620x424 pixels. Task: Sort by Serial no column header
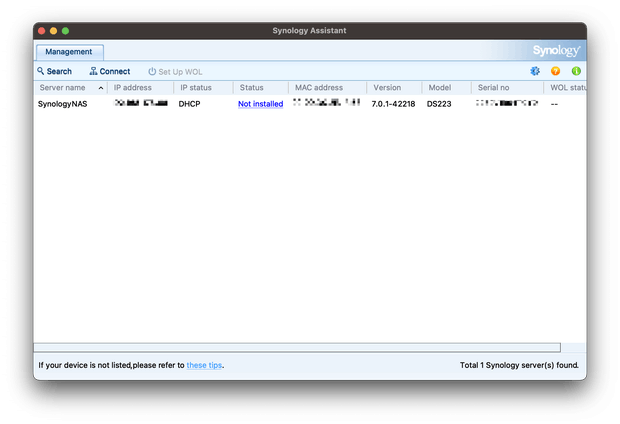[508, 88]
